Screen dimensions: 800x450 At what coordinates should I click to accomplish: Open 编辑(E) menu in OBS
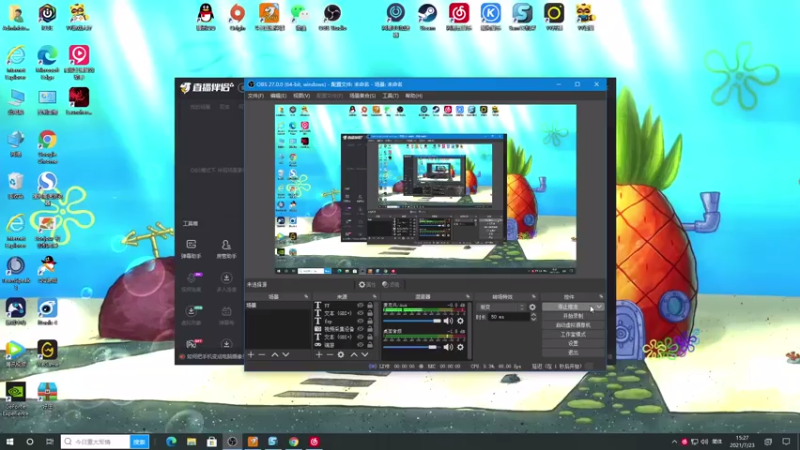[278, 96]
